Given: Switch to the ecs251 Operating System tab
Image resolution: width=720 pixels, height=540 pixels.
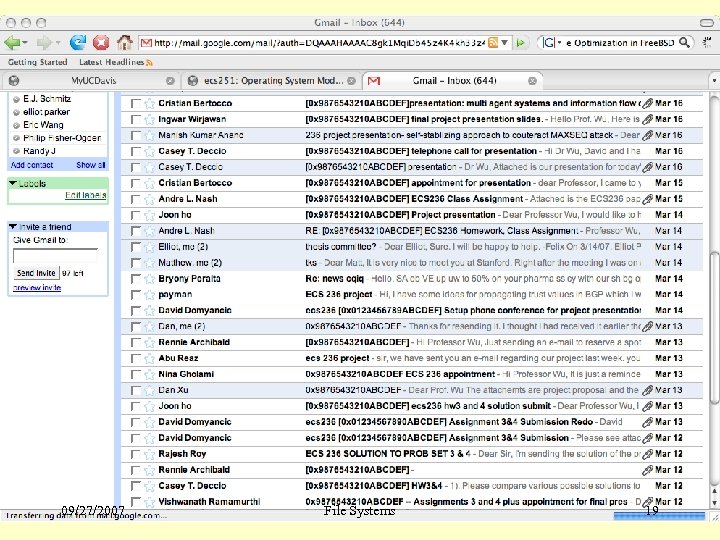Looking at the screenshot, I should pyautogui.click(x=274, y=81).
